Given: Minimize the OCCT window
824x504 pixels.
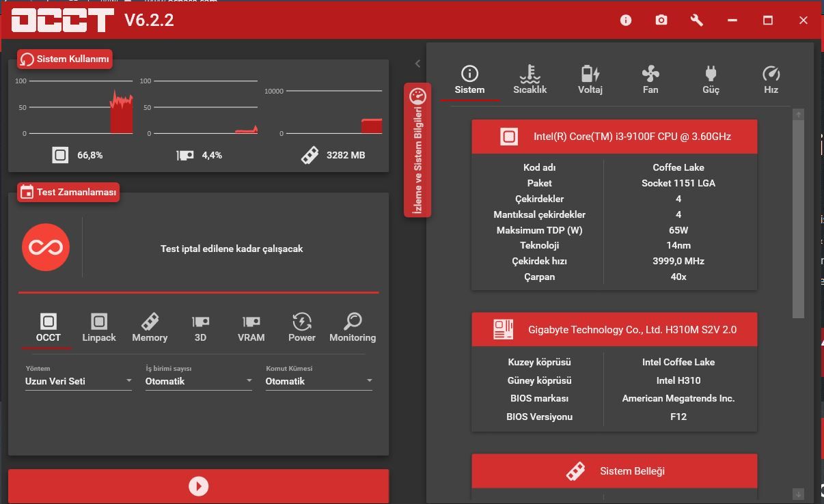Looking at the screenshot, I should click(x=732, y=20).
